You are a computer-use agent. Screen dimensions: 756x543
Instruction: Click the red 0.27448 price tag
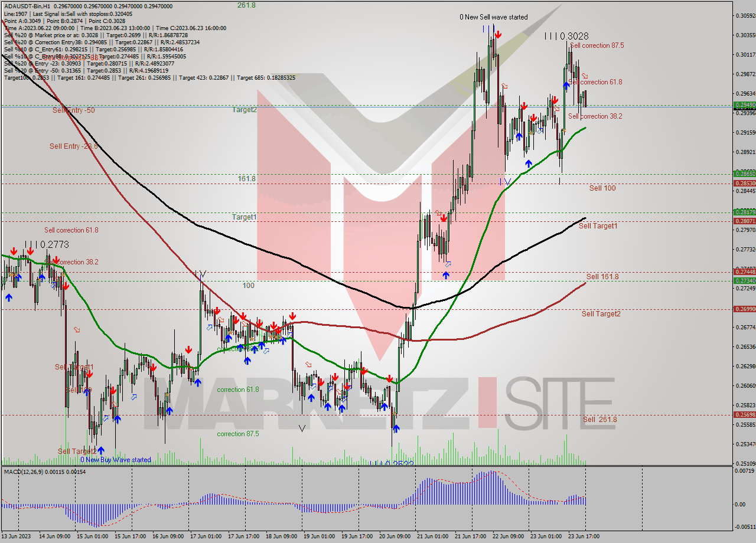coord(744,271)
